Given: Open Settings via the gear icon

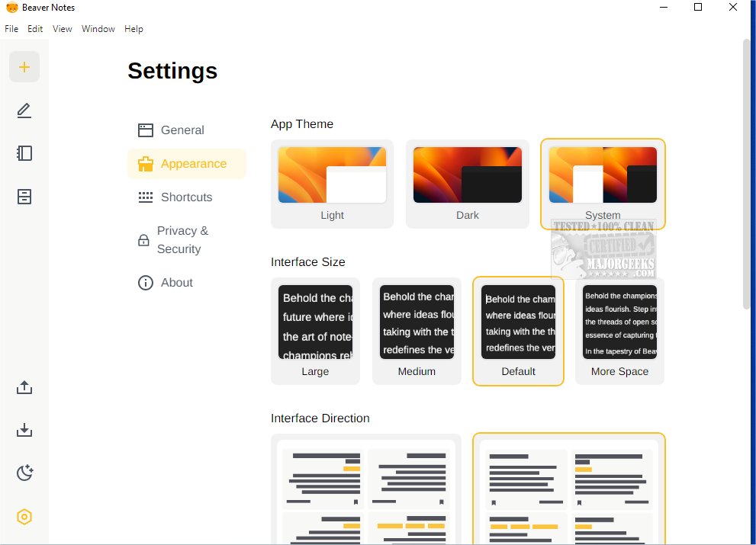Looking at the screenshot, I should point(24,517).
